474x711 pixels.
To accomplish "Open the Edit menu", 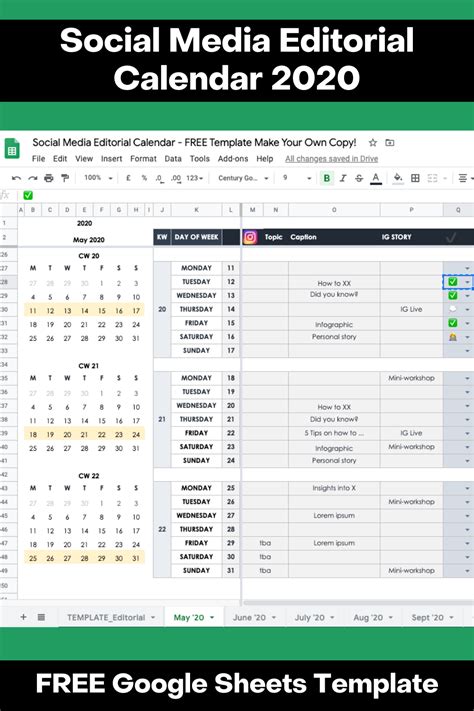I will [x=60, y=159].
